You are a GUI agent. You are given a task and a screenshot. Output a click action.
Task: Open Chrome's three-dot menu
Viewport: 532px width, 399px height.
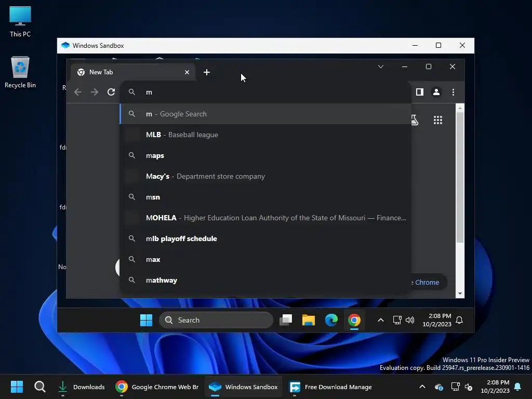point(453,92)
